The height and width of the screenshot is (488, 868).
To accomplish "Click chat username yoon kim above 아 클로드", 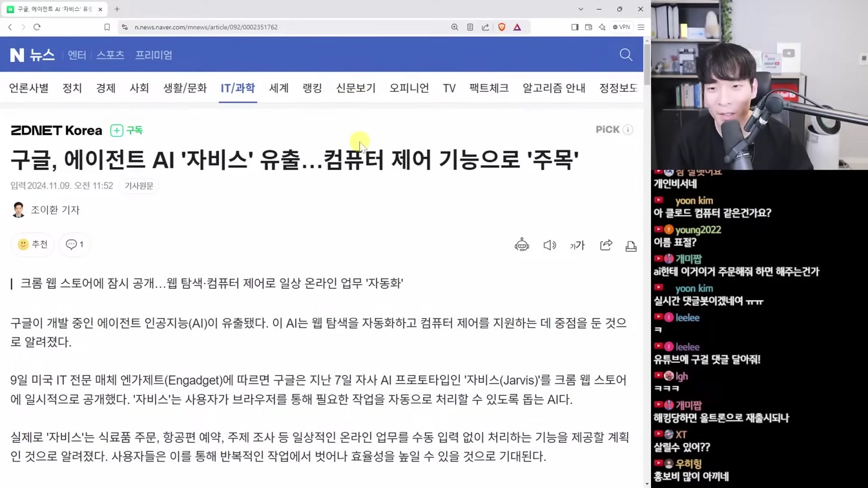I will pos(694,201).
